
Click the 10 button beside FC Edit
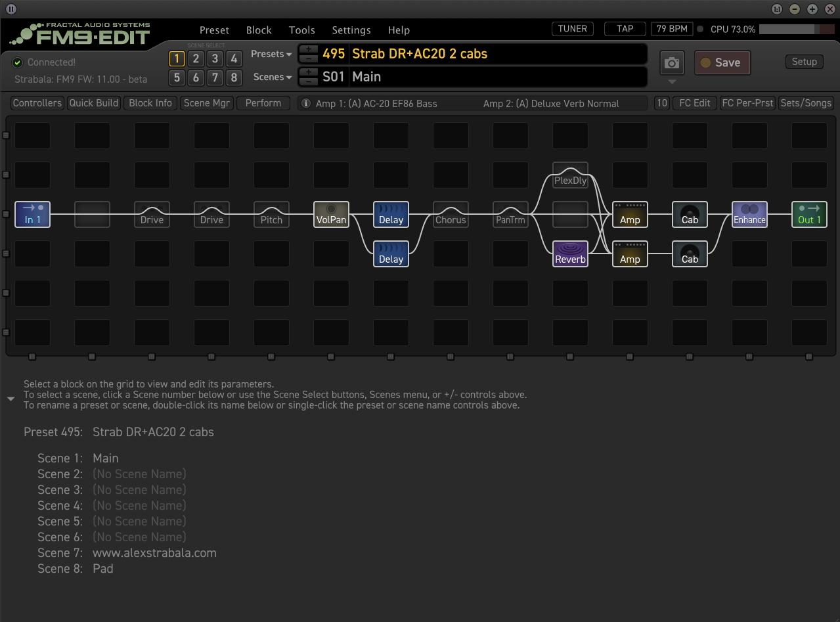661,103
